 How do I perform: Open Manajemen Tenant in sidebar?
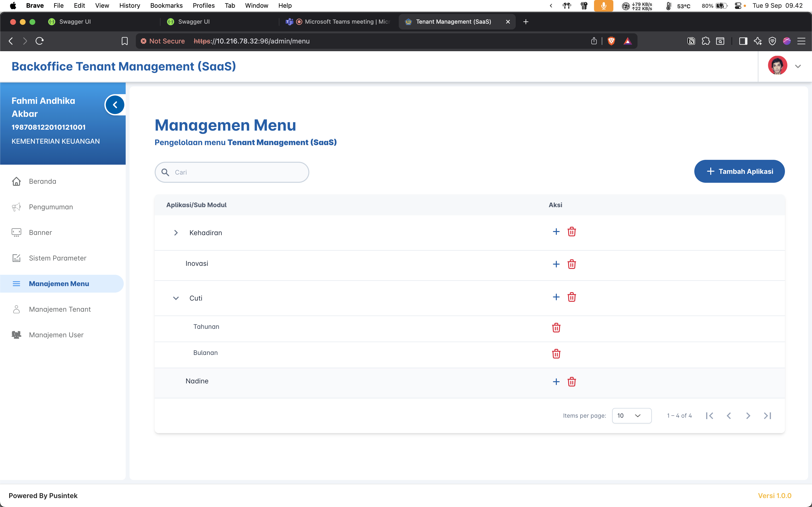pyautogui.click(x=60, y=309)
